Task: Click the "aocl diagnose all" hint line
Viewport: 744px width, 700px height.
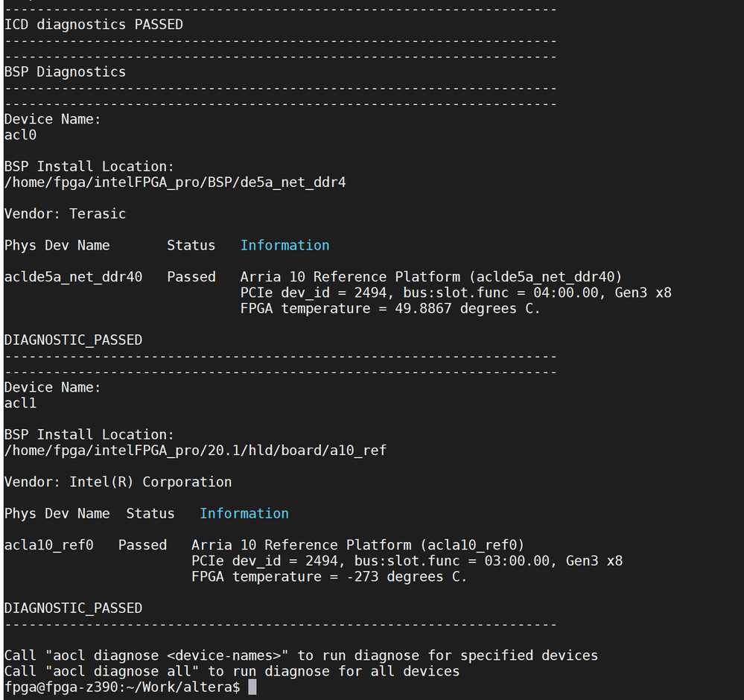Action: click(232, 671)
